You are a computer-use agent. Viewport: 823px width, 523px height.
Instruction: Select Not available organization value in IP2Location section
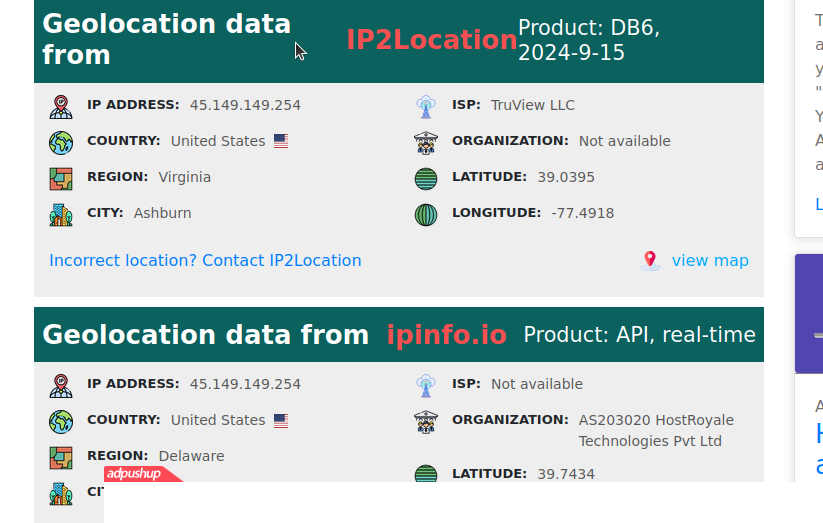tap(625, 141)
